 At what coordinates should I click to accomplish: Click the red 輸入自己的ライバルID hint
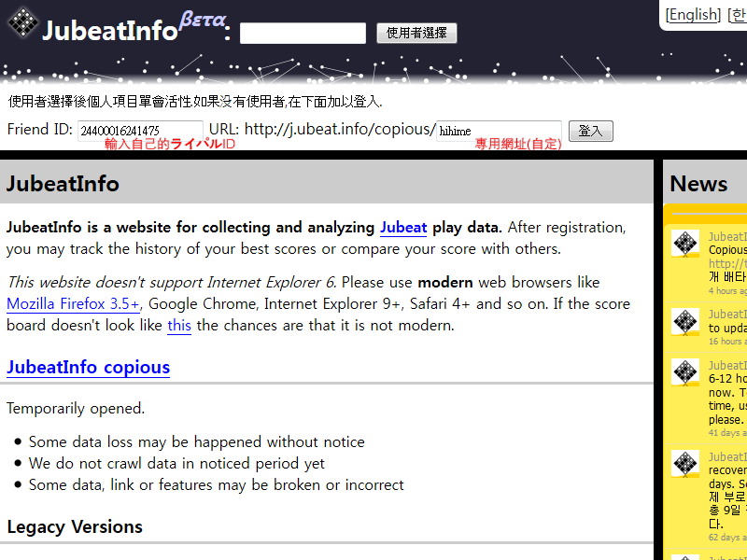click(x=170, y=145)
